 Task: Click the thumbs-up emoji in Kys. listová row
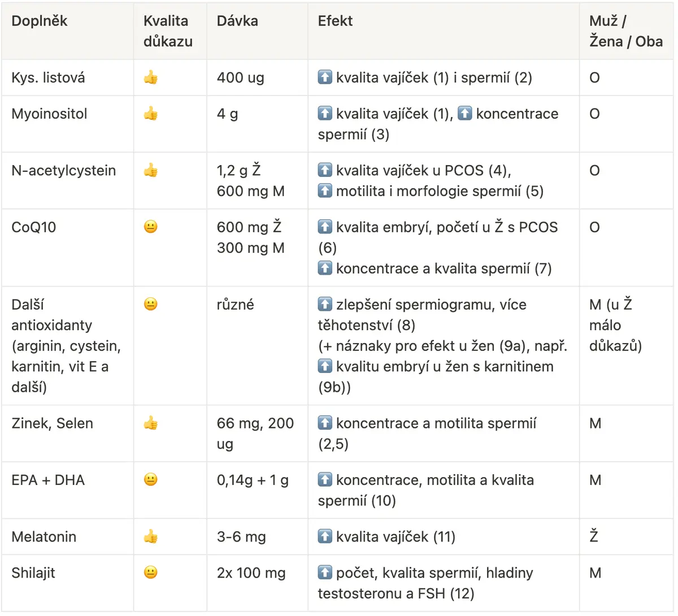coord(150,77)
